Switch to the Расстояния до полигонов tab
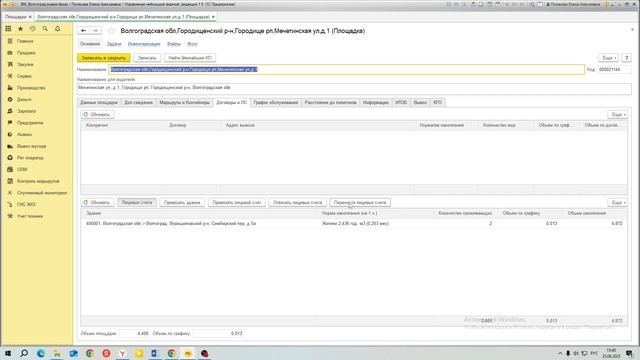The height and width of the screenshot is (360, 640). point(331,102)
